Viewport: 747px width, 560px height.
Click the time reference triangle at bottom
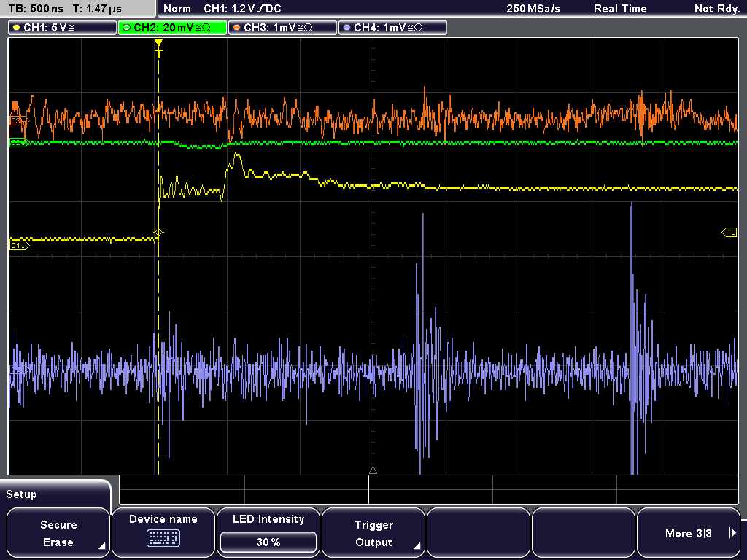coord(373,470)
